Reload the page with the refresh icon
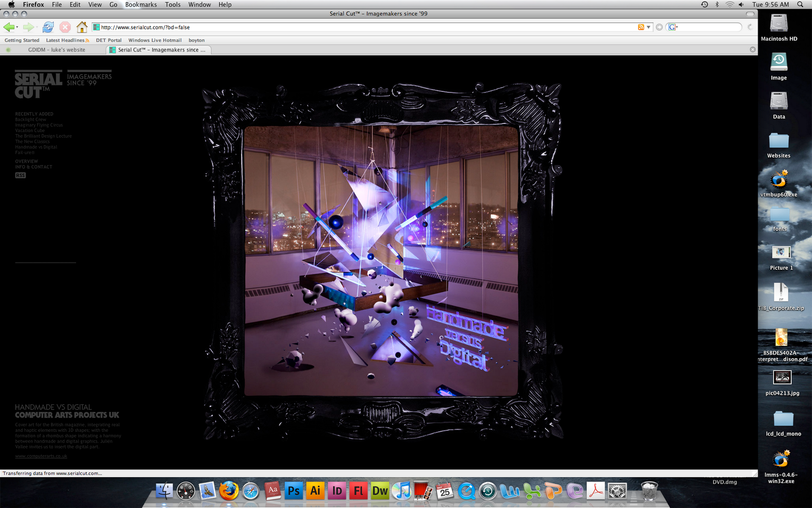 coord(48,27)
